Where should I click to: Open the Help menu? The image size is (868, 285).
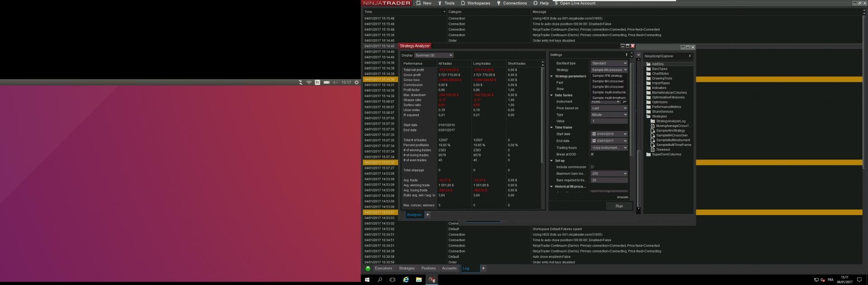coord(541,3)
